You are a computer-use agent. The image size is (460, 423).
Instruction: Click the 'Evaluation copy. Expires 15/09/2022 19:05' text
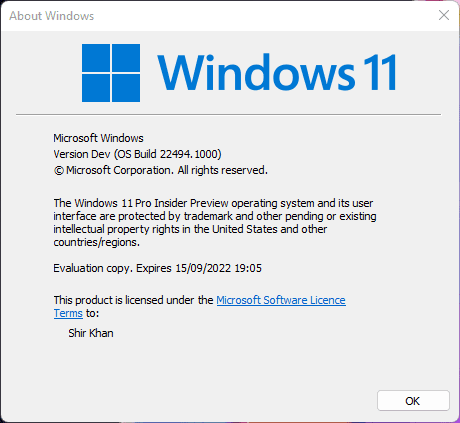(158, 268)
